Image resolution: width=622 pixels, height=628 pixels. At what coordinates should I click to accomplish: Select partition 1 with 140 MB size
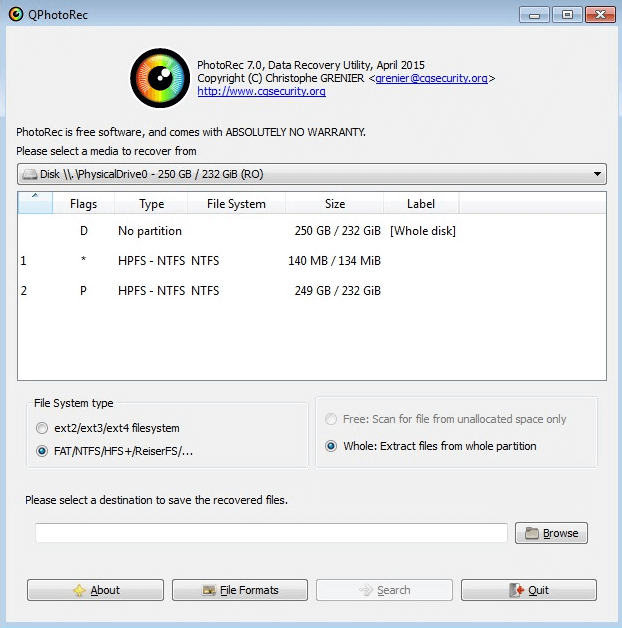[x=312, y=261]
